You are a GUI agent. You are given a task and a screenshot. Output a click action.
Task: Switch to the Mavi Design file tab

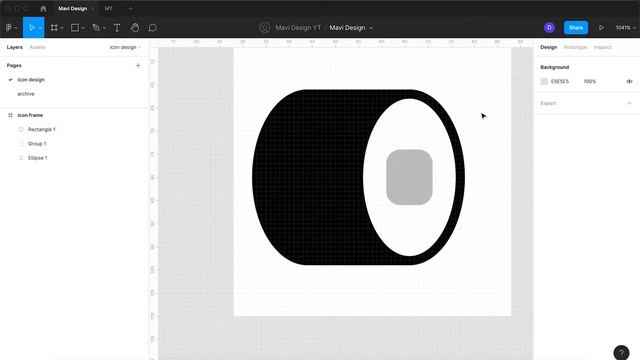click(x=73, y=8)
